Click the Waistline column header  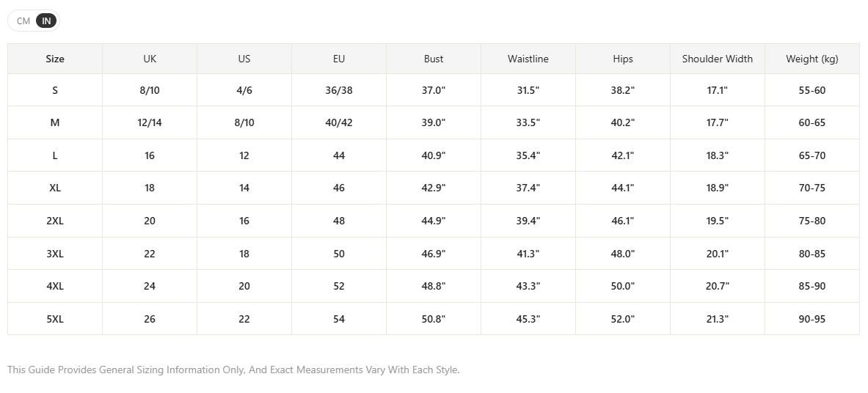(528, 59)
